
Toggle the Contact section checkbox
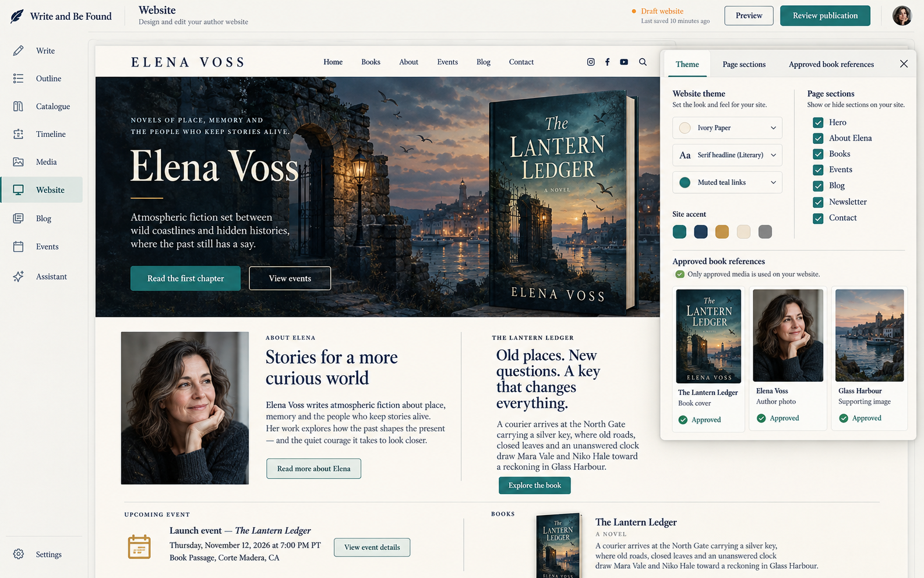point(818,218)
